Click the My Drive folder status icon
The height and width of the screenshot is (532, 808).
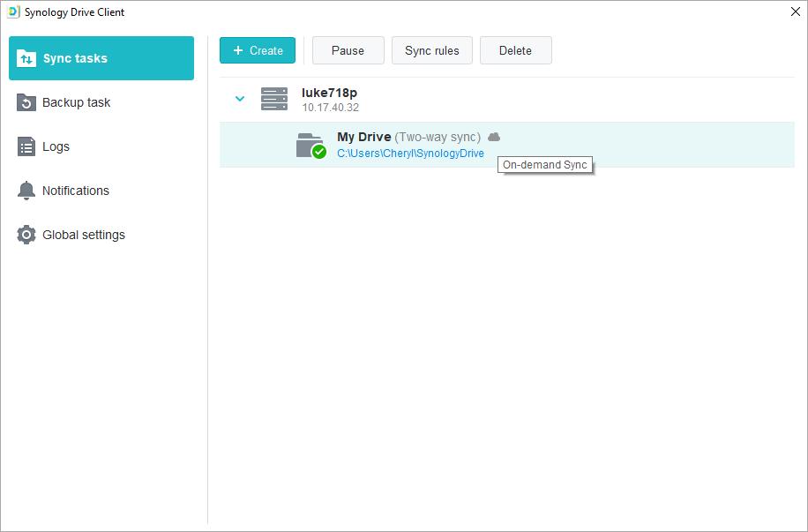[311, 146]
